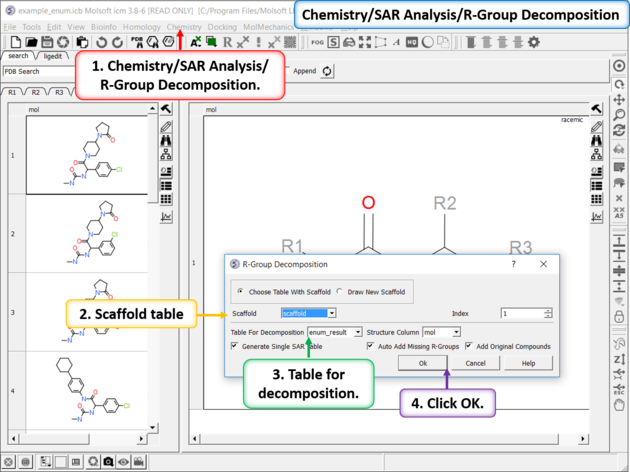The height and width of the screenshot is (472, 630).
Task: Expand the Table For Decomposition dropdown
Action: (x=335, y=332)
